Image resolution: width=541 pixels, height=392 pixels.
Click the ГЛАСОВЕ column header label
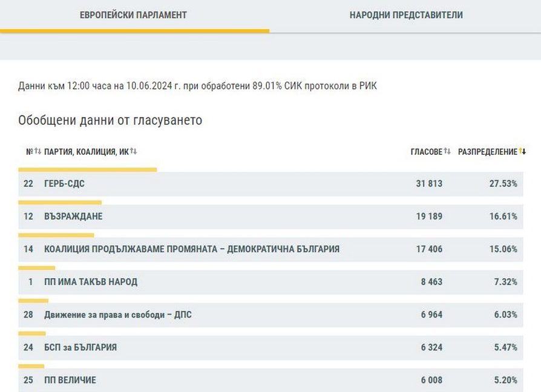tap(426, 152)
